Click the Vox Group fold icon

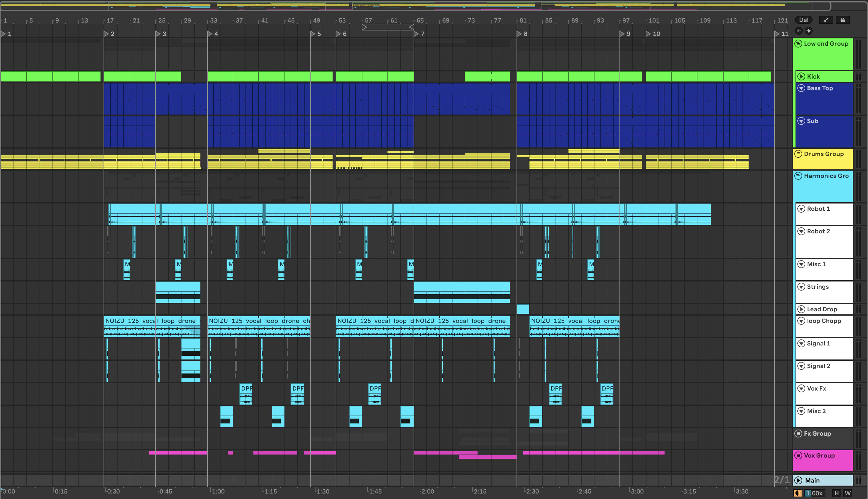pyautogui.click(x=798, y=455)
